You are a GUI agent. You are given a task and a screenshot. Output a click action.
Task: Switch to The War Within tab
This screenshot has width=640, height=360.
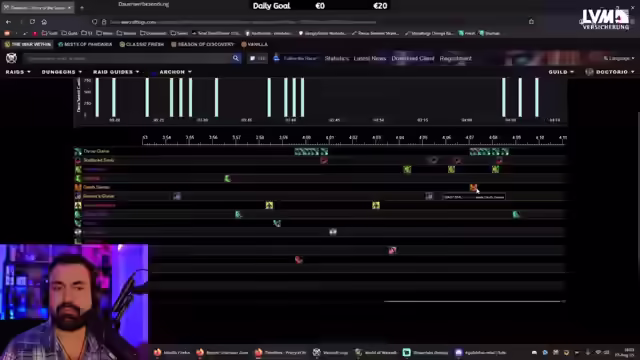point(28,44)
